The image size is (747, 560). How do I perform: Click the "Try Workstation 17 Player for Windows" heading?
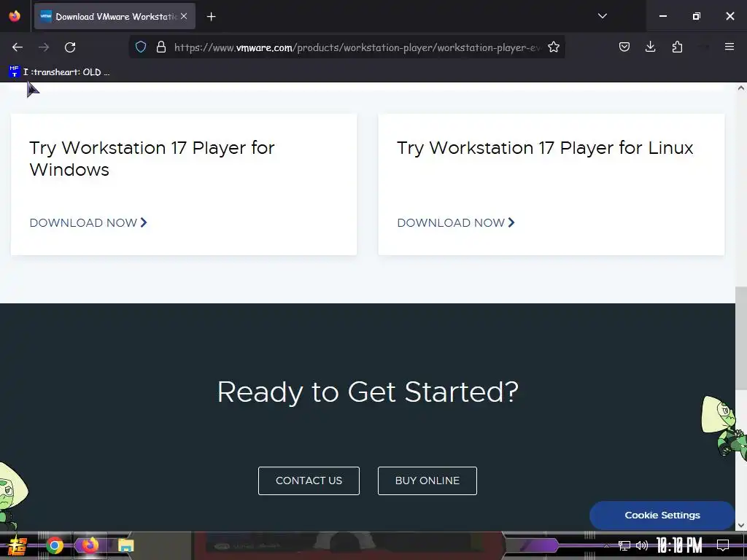coord(152,158)
